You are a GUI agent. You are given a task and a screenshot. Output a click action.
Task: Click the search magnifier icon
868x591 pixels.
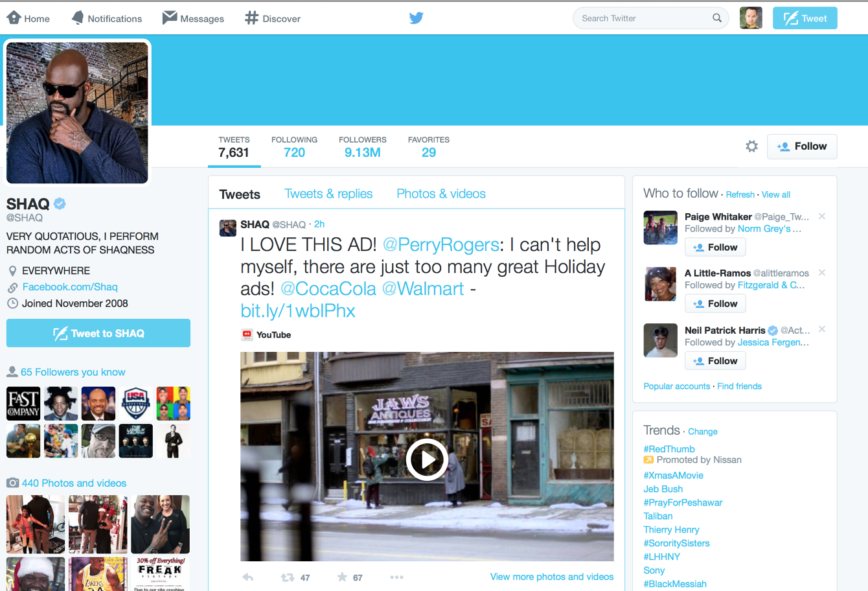pos(717,18)
